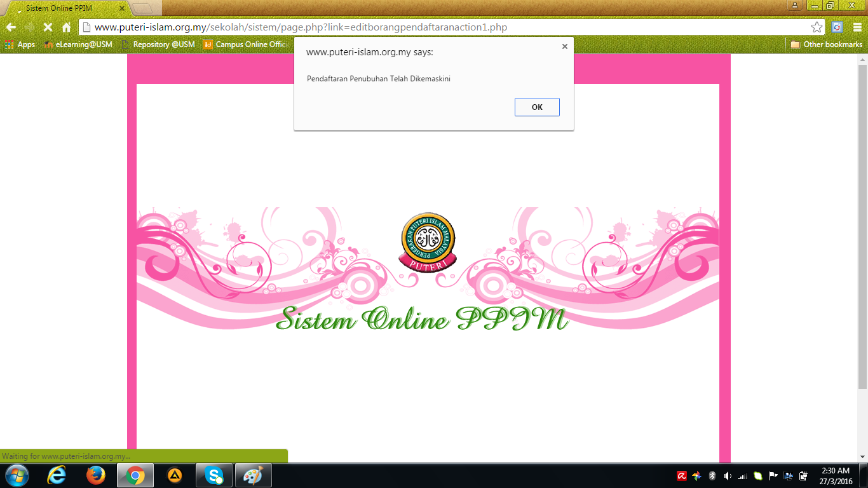The height and width of the screenshot is (488, 868).
Task: Open the volume speaker control
Action: tap(728, 476)
